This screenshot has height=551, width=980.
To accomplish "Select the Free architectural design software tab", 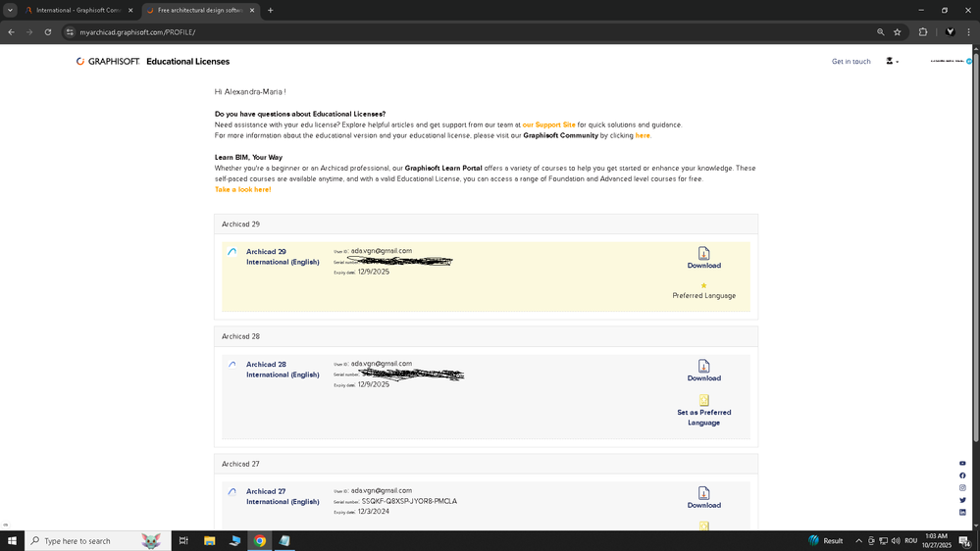I will (200, 10).
